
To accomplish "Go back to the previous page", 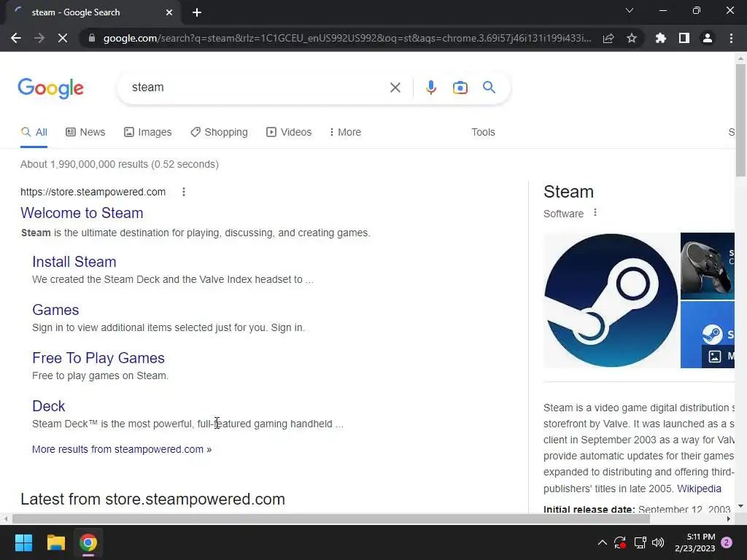I will (x=16, y=38).
